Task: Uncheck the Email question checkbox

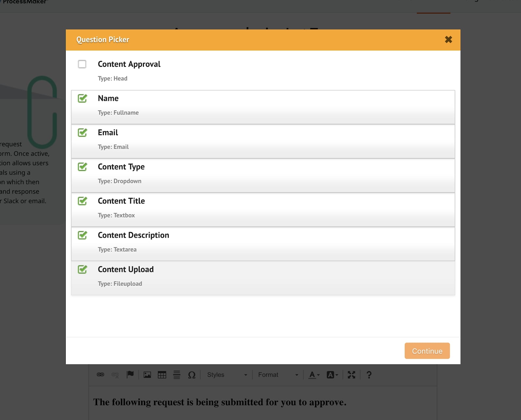Action: pyautogui.click(x=82, y=133)
